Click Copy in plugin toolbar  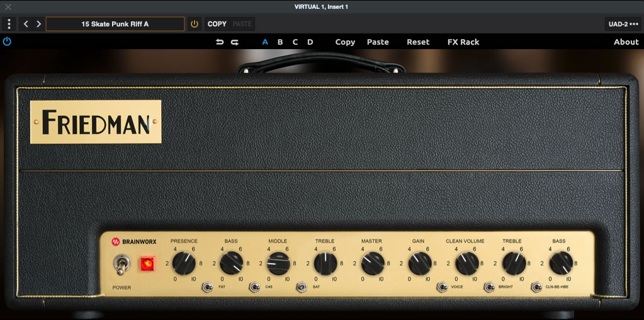pos(345,42)
